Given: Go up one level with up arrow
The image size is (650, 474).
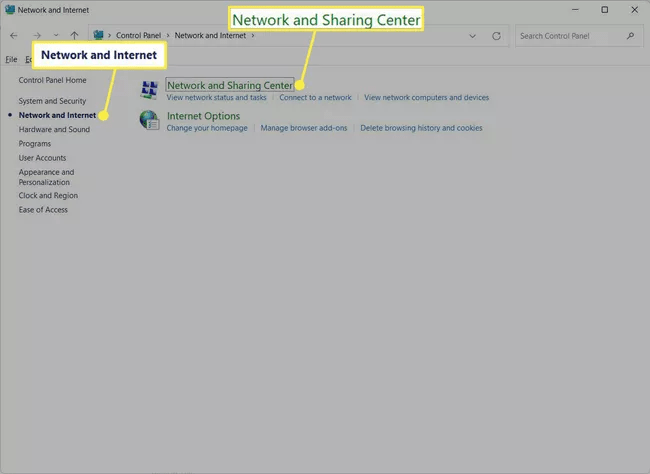Looking at the screenshot, I should pos(74,36).
